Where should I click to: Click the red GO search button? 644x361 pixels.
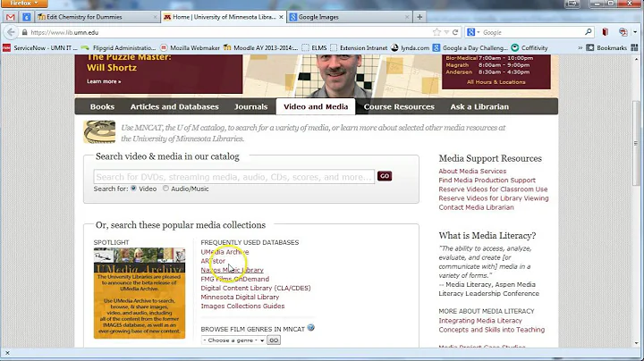(x=385, y=176)
